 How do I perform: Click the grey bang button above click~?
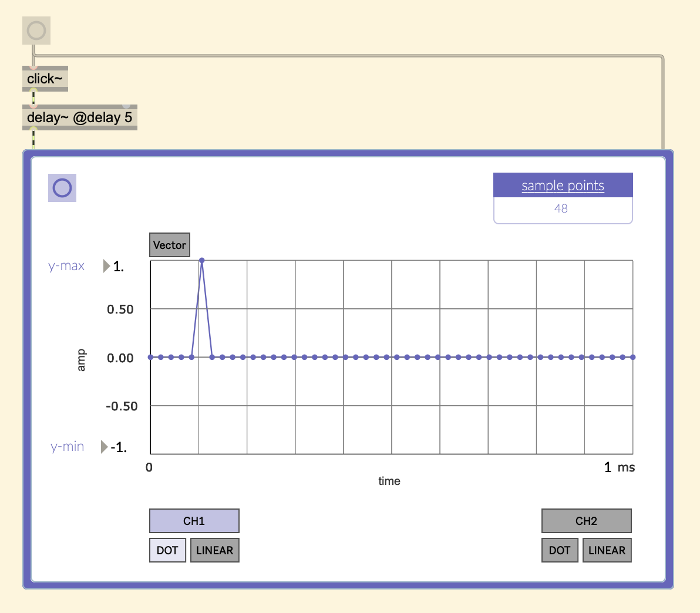36,31
